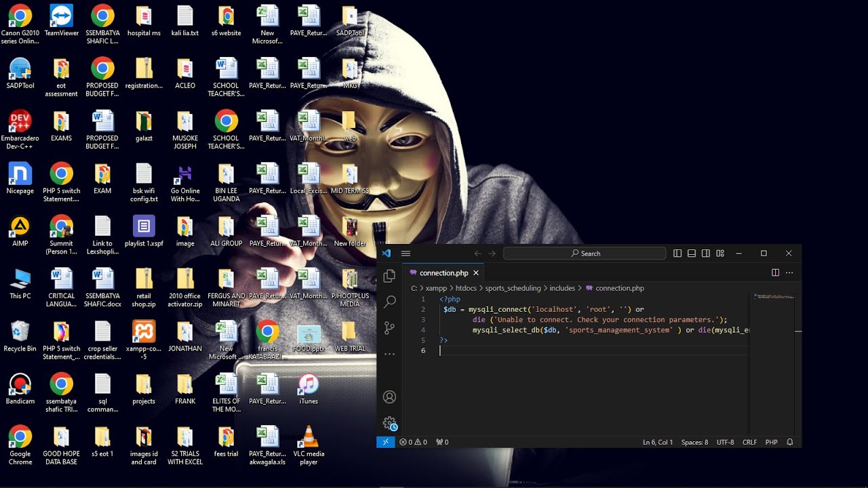The width and height of the screenshot is (868, 488).
Task: Close the connection.php tab
Action: (476, 272)
